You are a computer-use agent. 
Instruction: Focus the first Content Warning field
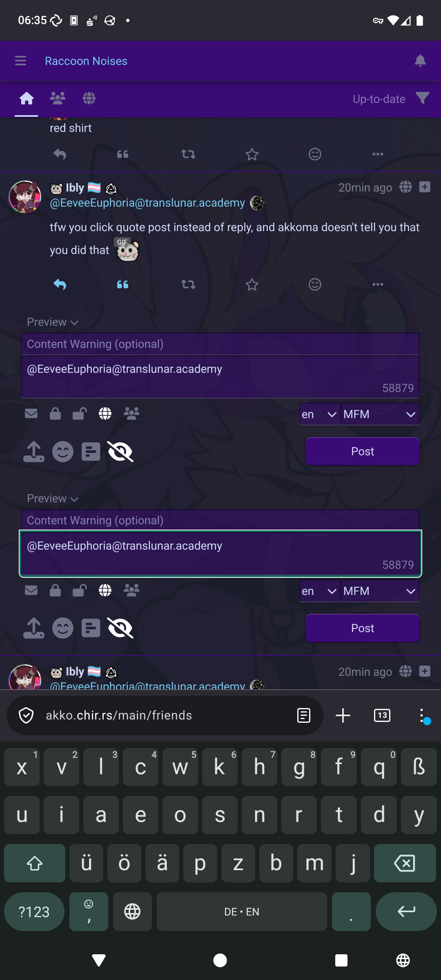(x=220, y=344)
